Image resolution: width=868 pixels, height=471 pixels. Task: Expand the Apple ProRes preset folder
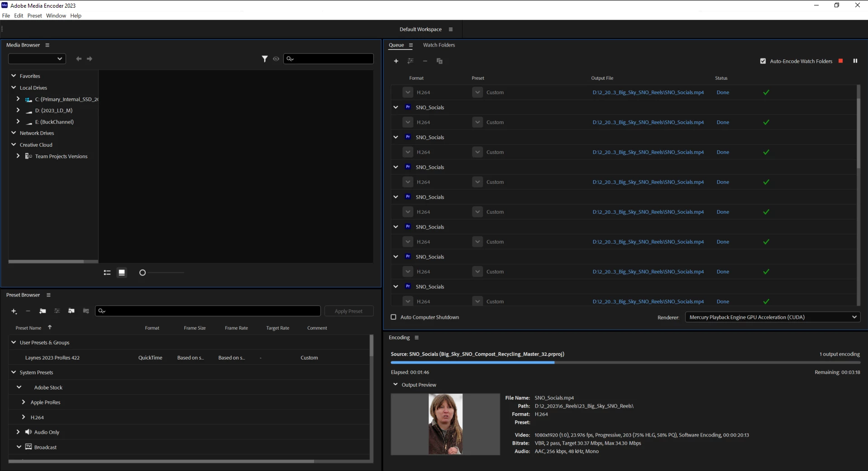pyautogui.click(x=24, y=402)
